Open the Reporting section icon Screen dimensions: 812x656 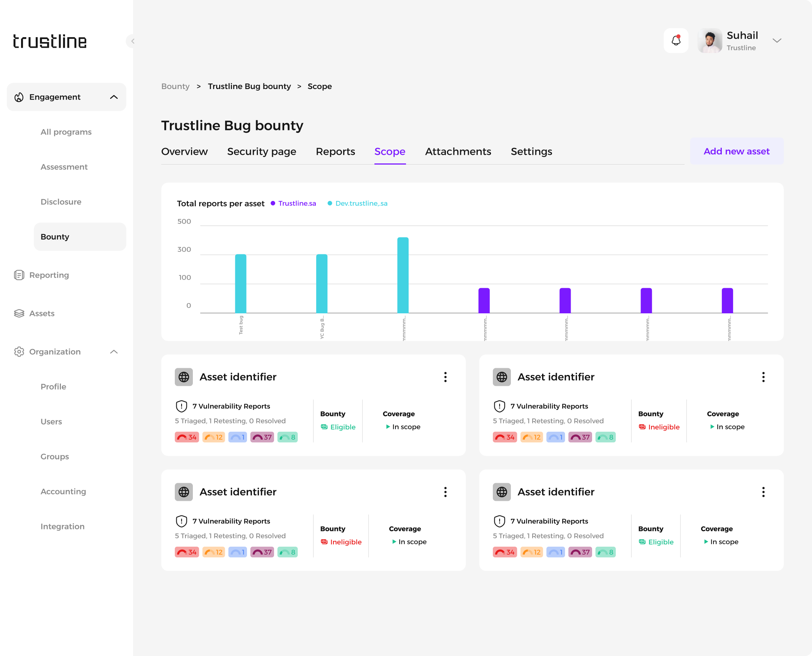coord(19,275)
